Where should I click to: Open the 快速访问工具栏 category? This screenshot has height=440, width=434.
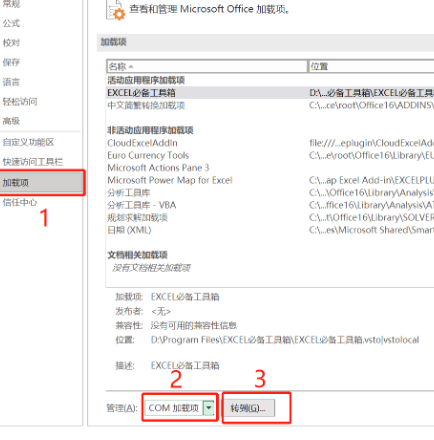(33, 162)
